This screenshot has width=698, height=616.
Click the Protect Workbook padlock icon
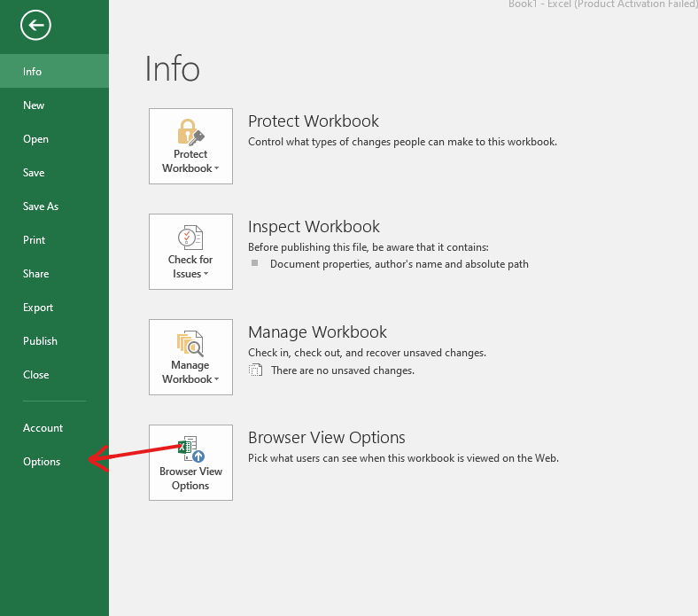[x=190, y=132]
